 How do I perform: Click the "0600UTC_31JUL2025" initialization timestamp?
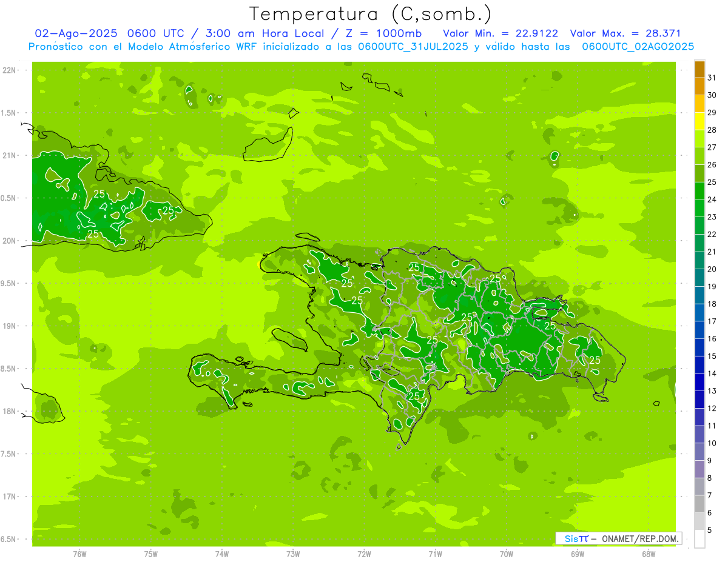413,47
